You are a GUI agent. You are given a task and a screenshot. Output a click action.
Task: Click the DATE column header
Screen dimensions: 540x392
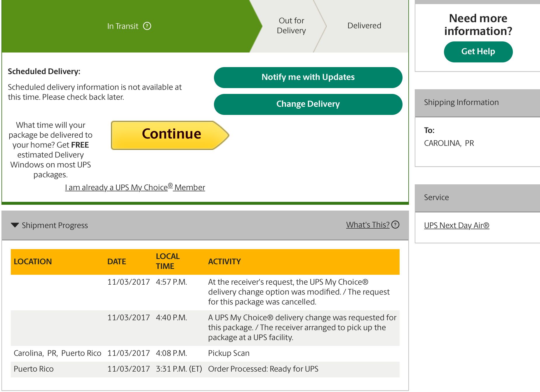click(117, 262)
